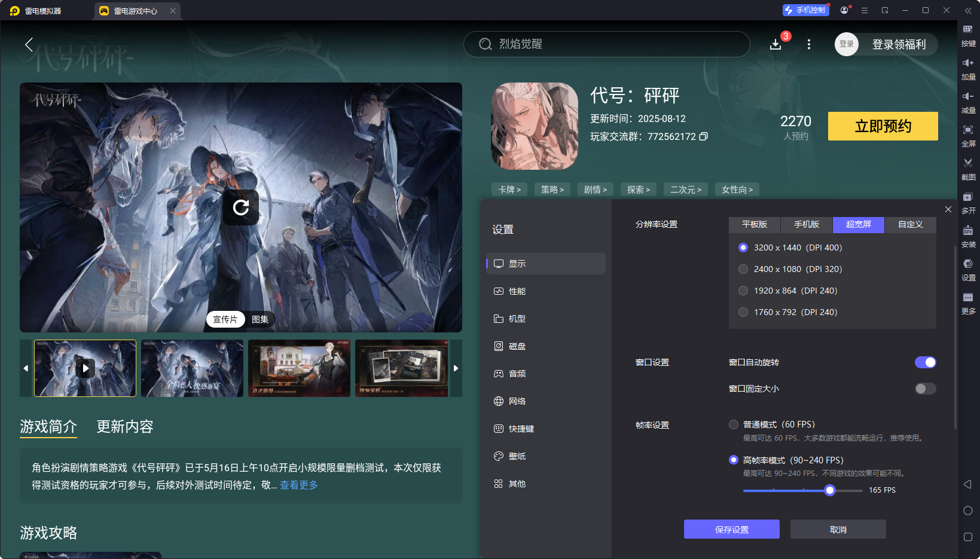The width and height of the screenshot is (980, 559).
Task: Save settings with 保存设置
Action: point(731,529)
